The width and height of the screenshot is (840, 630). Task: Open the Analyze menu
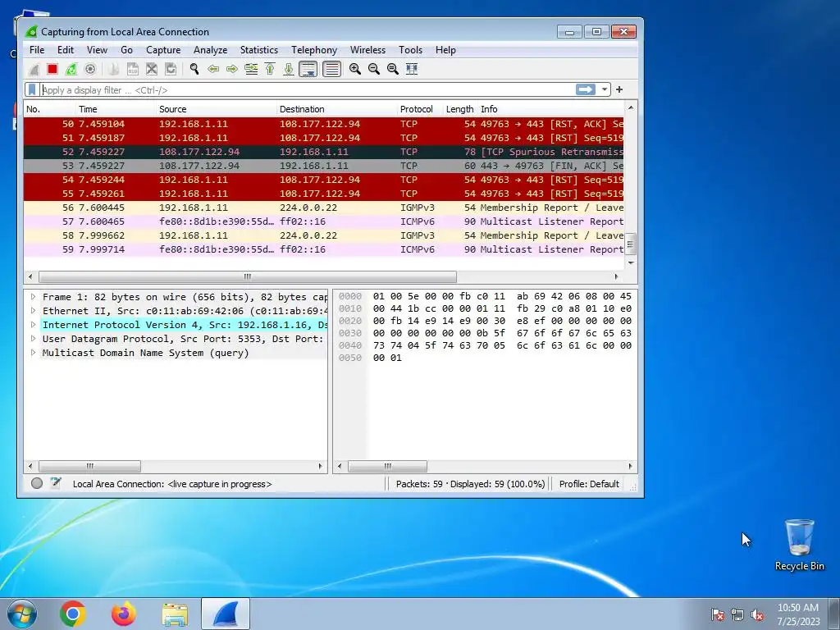[210, 50]
